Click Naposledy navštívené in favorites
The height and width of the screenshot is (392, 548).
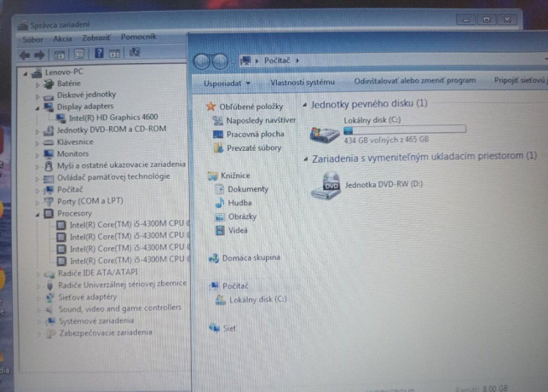point(261,120)
